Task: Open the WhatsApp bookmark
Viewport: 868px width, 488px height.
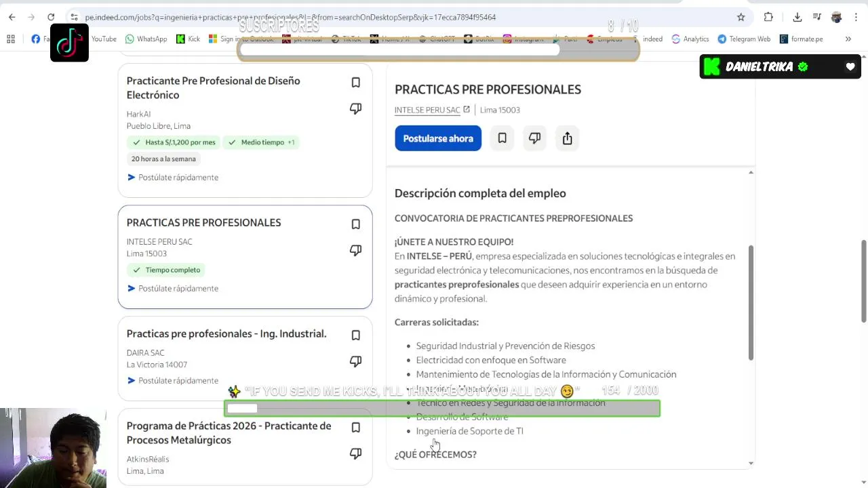Action: coord(146,39)
